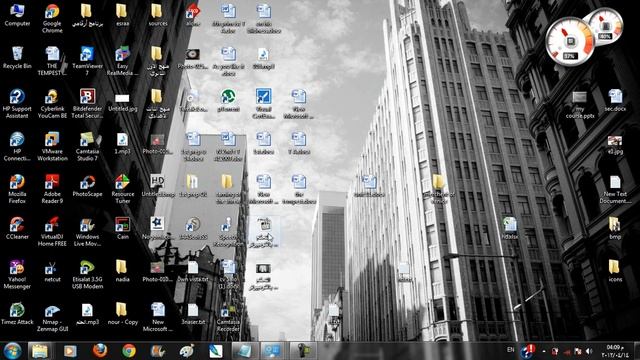This screenshot has width=640, height=360.
Task: Select the own vista.txt file
Action: (x=193, y=271)
